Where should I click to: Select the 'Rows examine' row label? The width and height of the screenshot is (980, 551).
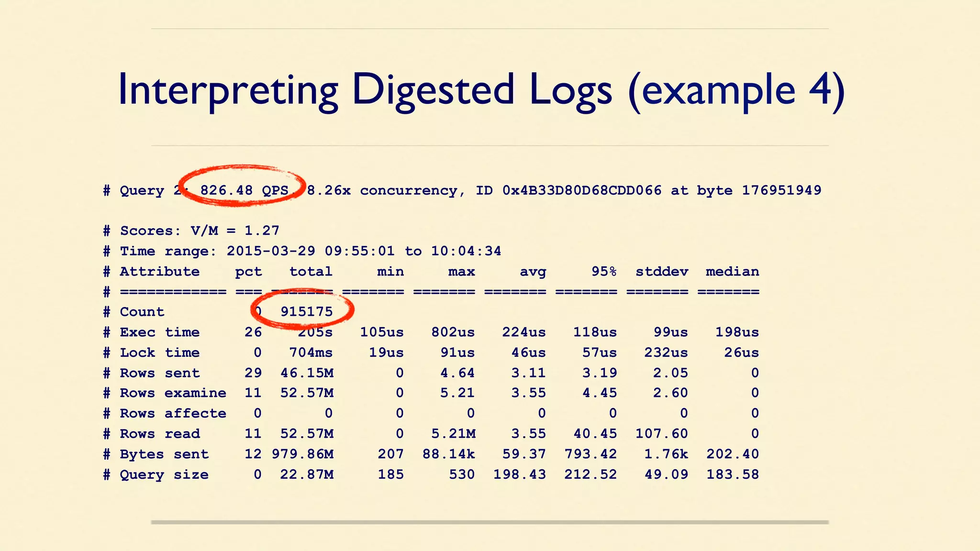pos(173,393)
